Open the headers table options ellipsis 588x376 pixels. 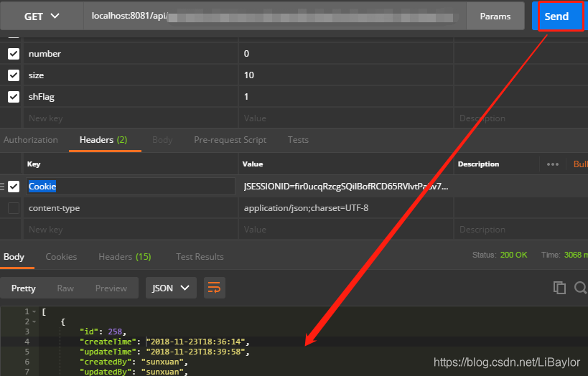pos(553,164)
